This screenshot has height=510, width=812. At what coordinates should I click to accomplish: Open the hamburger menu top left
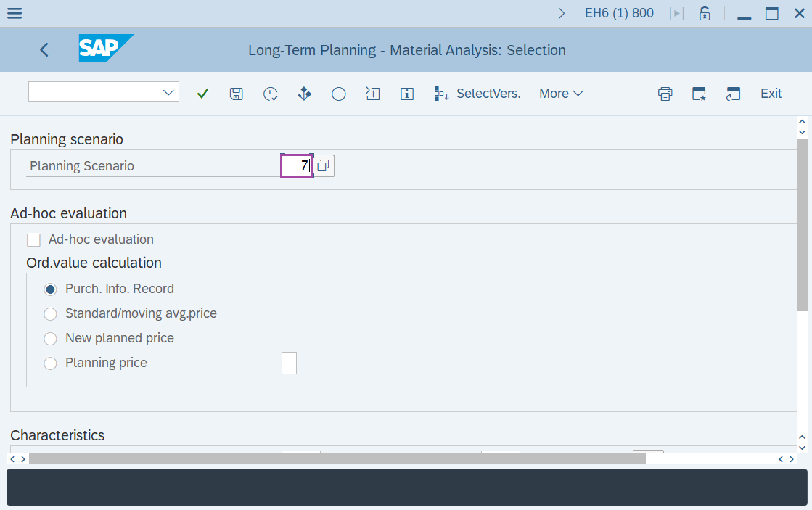click(14, 12)
